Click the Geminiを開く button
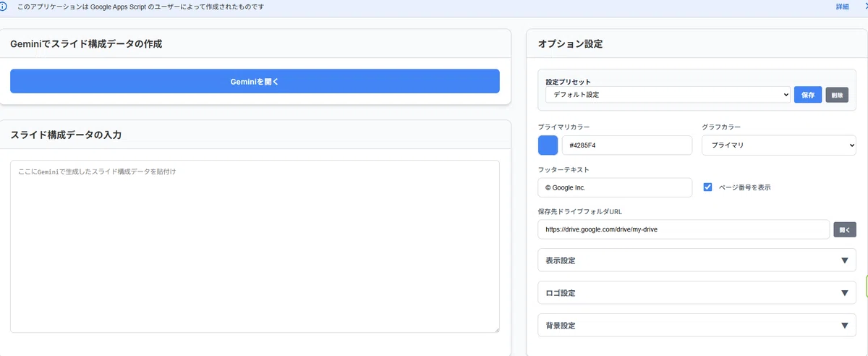Viewport: 868px width, 356px height. pos(255,82)
